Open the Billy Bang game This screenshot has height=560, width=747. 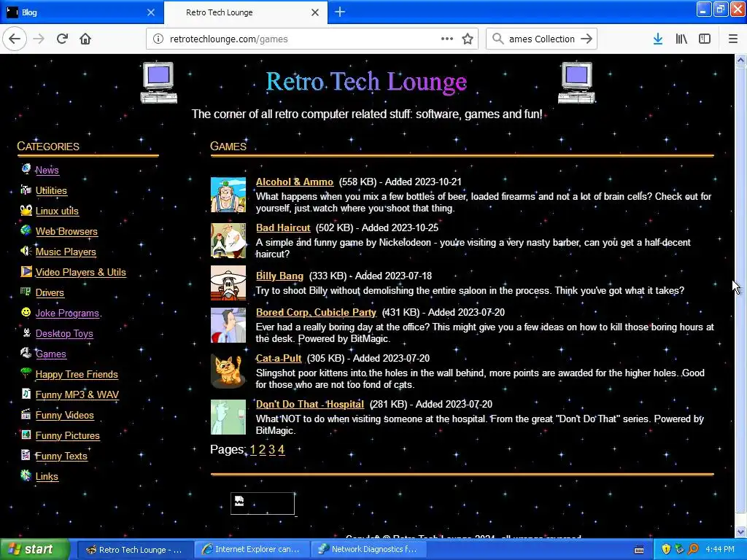279,276
